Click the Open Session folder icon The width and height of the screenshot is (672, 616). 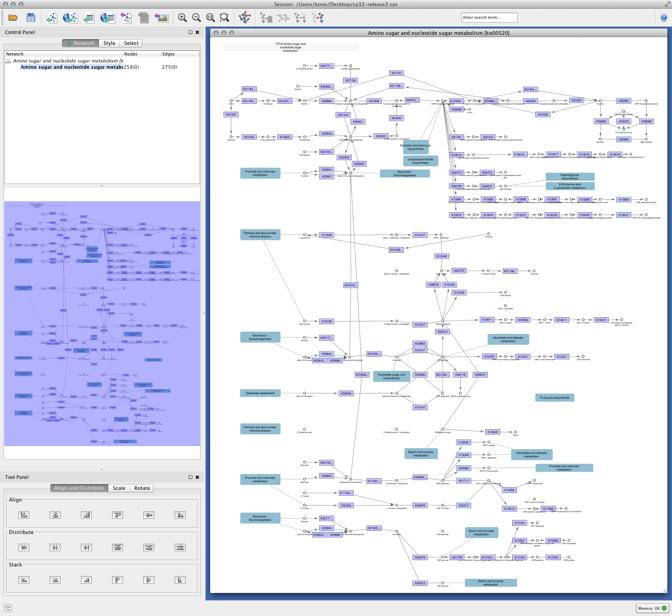click(x=13, y=18)
